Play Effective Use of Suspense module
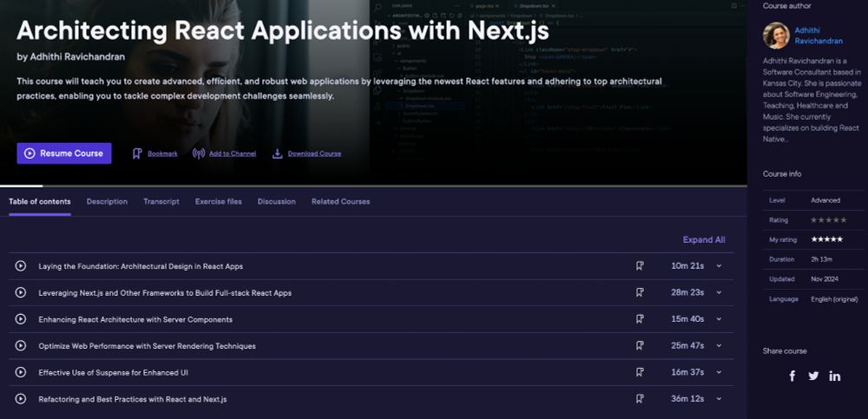 (x=21, y=372)
